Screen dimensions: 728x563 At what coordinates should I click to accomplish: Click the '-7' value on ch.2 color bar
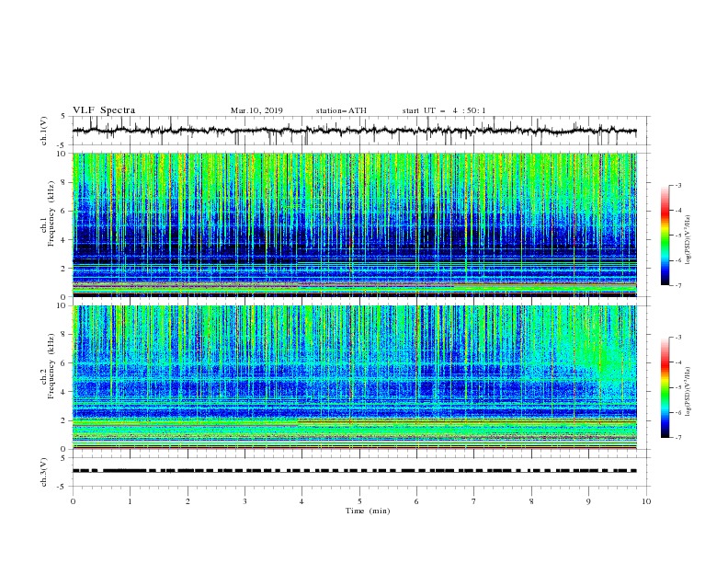[x=677, y=437]
